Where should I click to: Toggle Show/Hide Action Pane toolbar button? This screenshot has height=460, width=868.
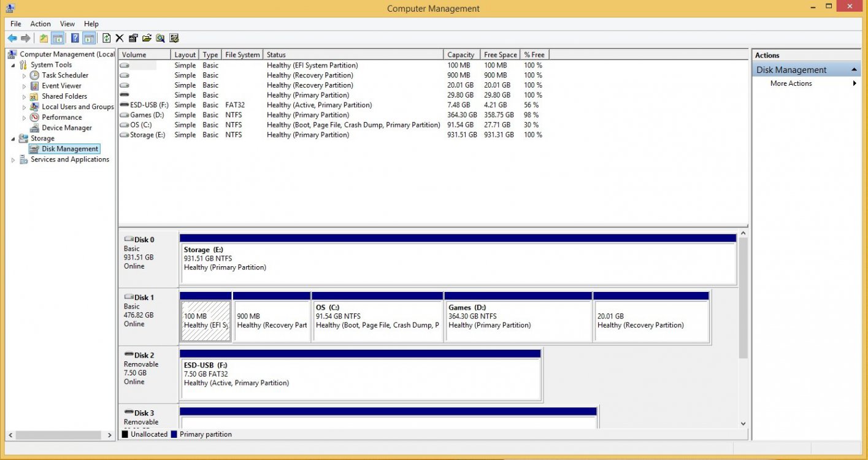click(89, 38)
